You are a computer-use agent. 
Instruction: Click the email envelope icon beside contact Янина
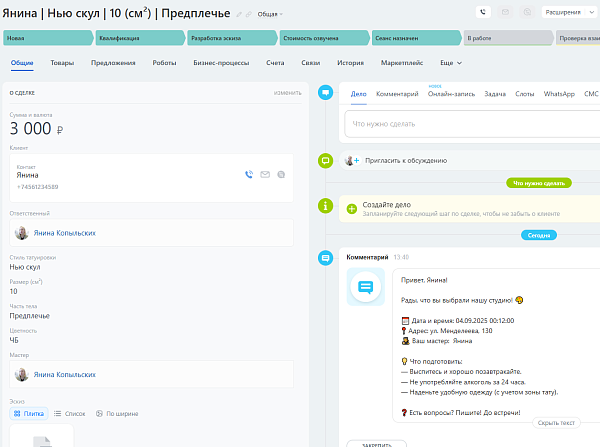click(x=265, y=175)
